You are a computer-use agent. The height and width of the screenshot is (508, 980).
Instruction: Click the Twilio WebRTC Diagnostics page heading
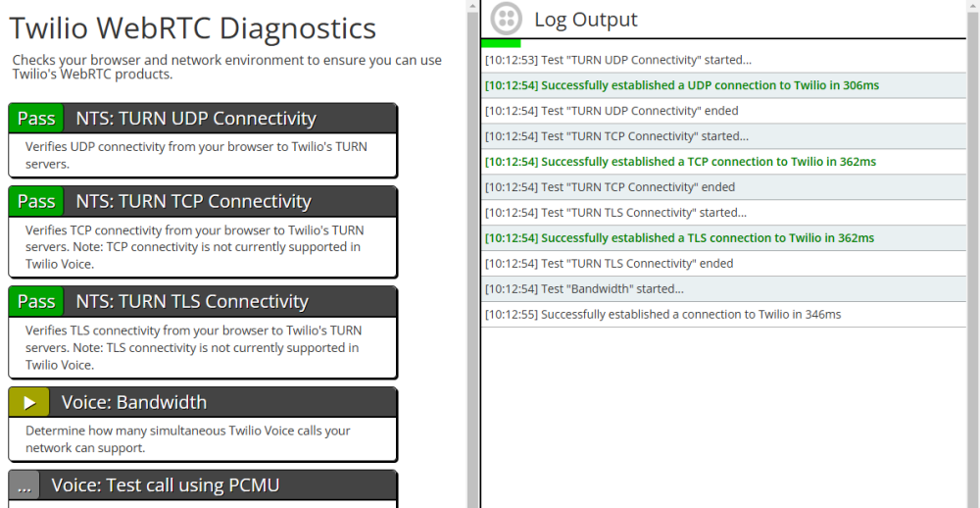click(192, 28)
